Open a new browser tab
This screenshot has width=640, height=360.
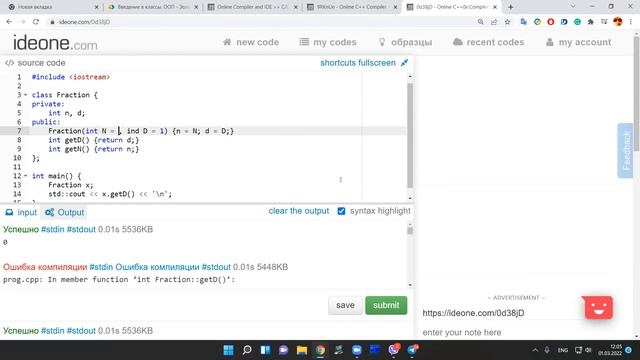(511, 7)
